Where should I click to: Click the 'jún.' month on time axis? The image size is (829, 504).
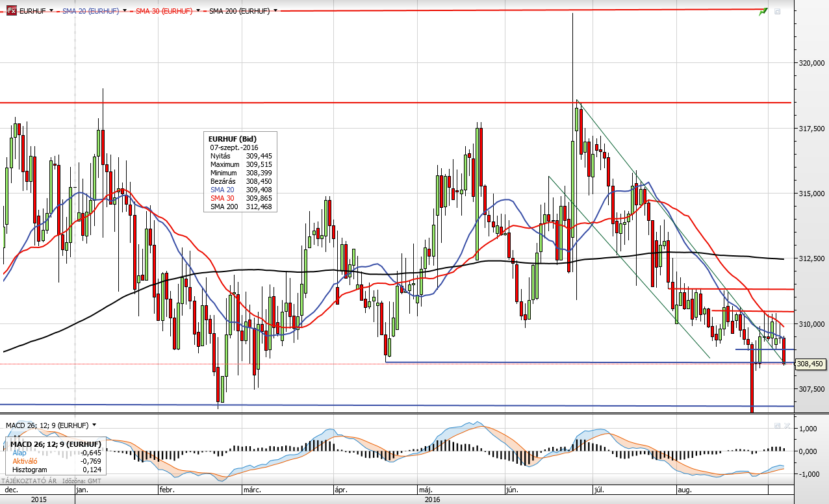513,490
